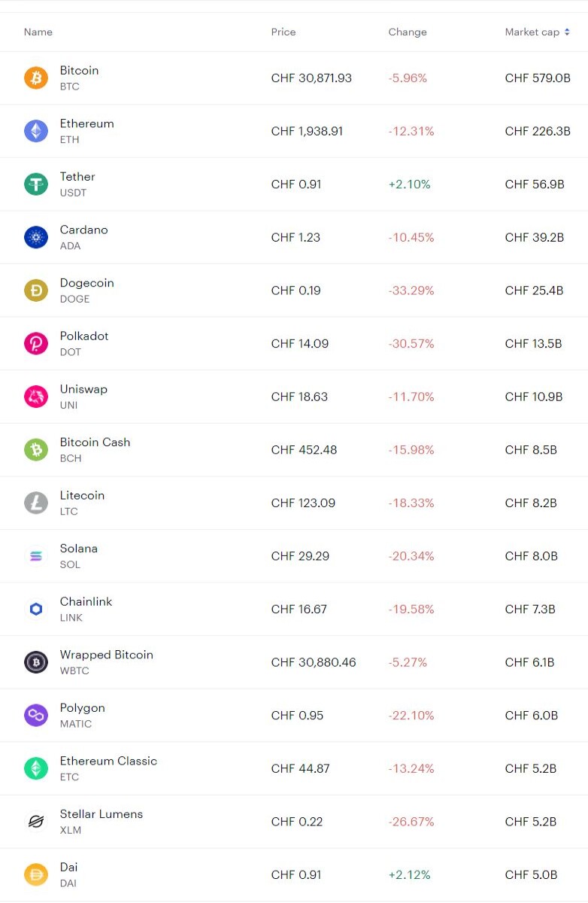Click the Change column header
588x903 pixels.
point(408,32)
